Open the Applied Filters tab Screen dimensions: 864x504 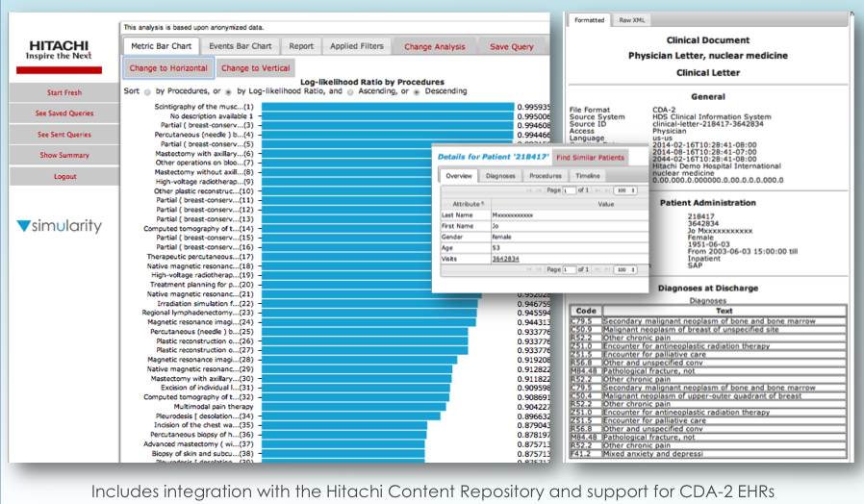[x=357, y=46]
